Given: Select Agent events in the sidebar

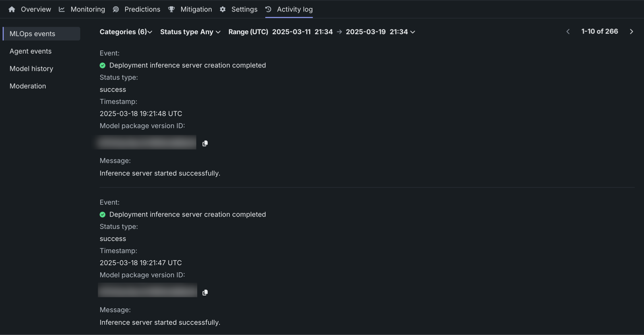Looking at the screenshot, I should click(31, 51).
